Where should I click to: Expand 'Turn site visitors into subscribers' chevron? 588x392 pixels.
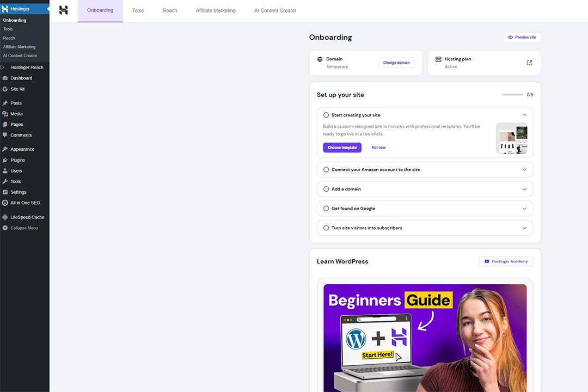point(524,228)
